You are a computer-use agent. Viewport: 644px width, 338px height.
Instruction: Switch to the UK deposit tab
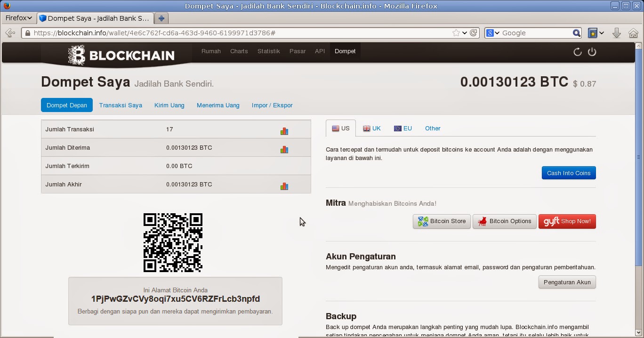(372, 128)
